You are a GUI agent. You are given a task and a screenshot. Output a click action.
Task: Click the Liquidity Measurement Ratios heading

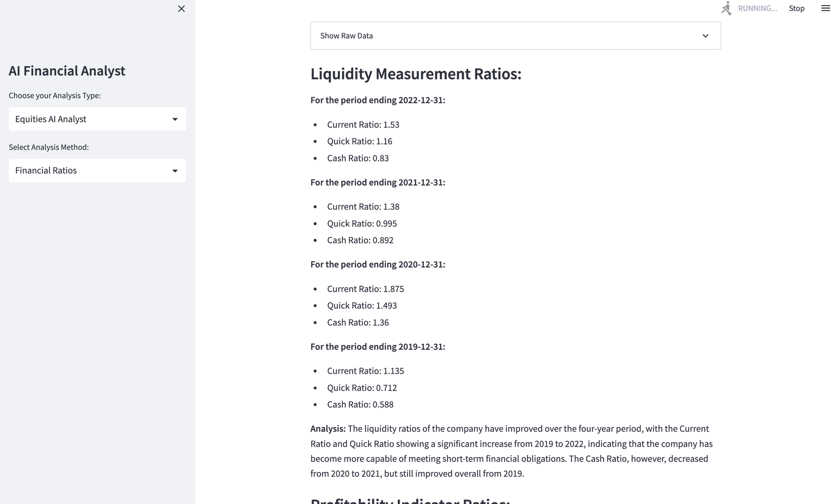coord(415,74)
